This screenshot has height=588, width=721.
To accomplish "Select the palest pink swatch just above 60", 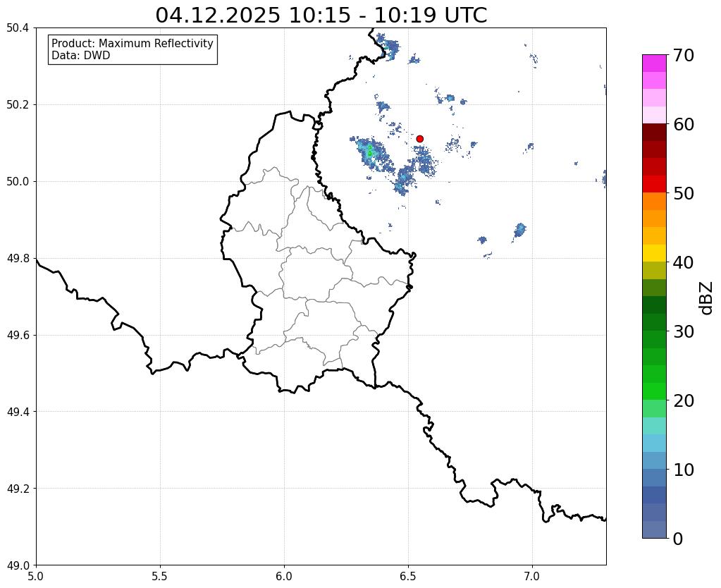I will [x=654, y=115].
